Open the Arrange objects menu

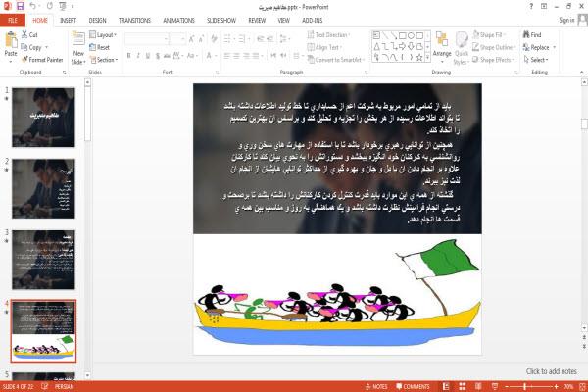[442, 46]
